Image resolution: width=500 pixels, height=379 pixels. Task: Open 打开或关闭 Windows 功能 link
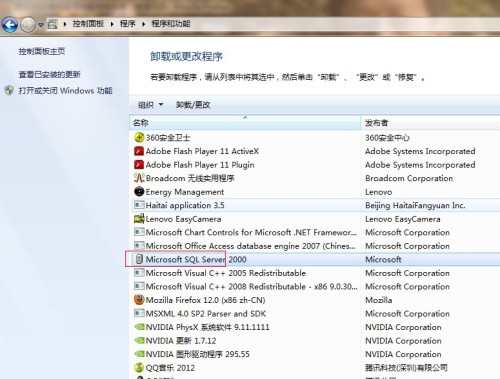65,90
